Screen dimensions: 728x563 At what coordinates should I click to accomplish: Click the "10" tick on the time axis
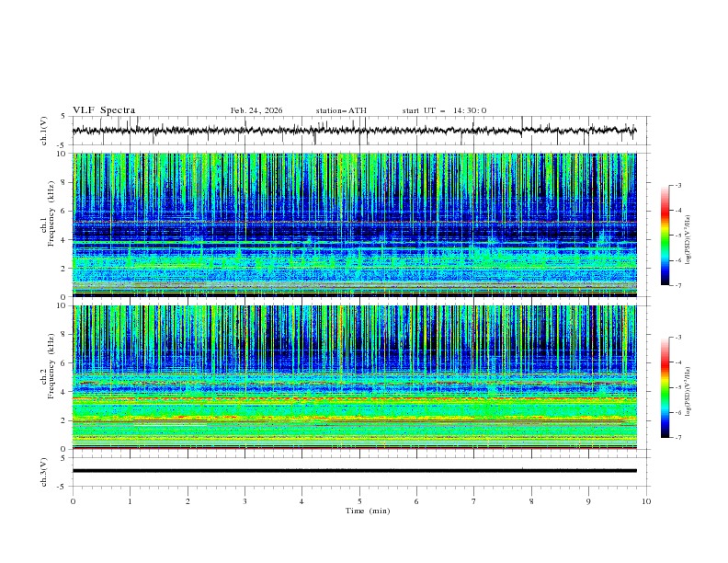(646, 501)
